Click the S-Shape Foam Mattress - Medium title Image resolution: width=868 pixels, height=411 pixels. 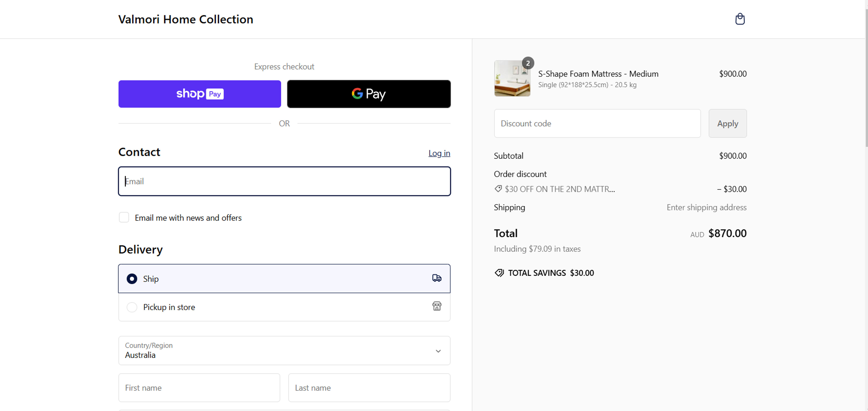[x=598, y=74]
